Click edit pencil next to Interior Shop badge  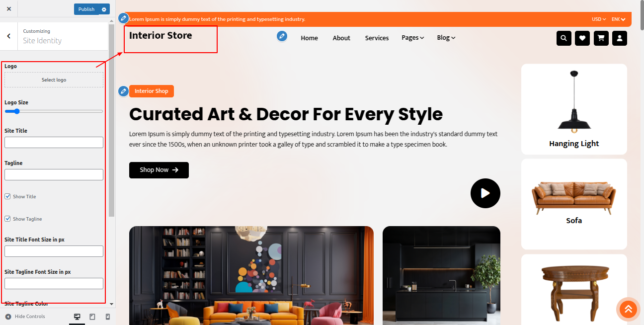(123, 91)
